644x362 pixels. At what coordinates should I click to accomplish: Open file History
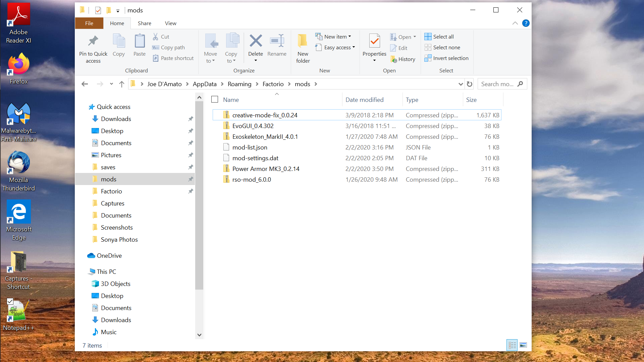tap(403, 59)
